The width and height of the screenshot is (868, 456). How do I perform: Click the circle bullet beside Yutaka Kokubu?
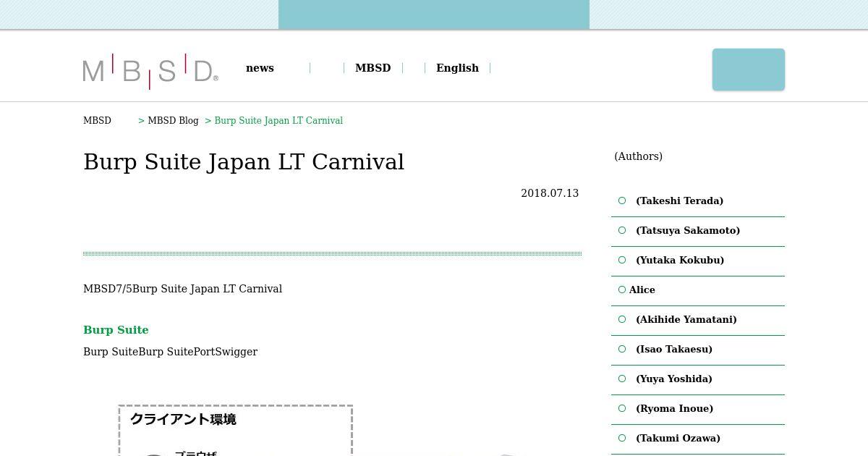[622, 260]
